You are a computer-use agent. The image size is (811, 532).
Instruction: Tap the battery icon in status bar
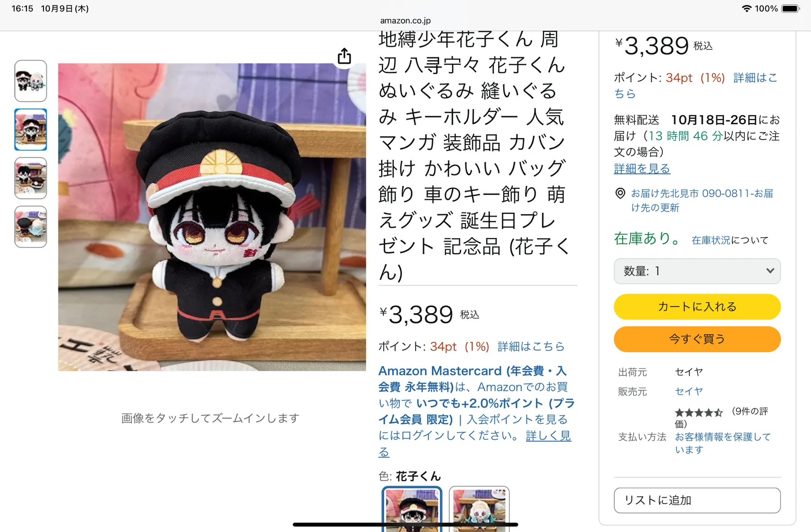coord(790,9)
